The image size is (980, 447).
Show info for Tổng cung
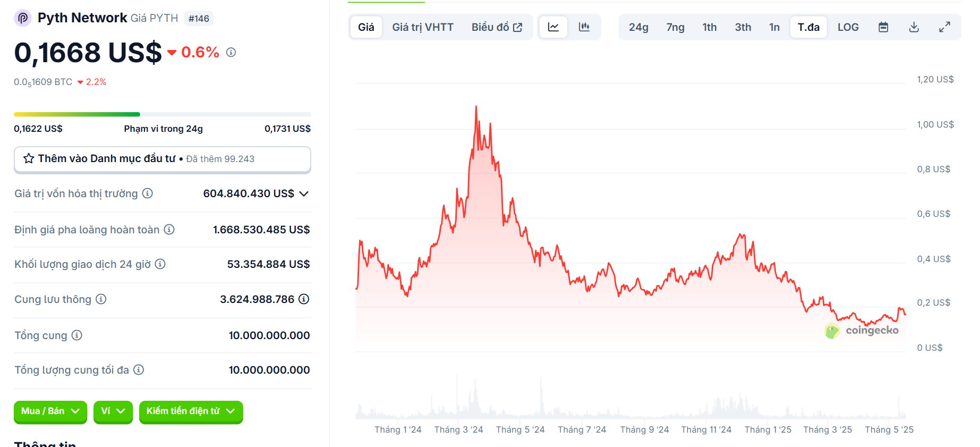(77, 335)
